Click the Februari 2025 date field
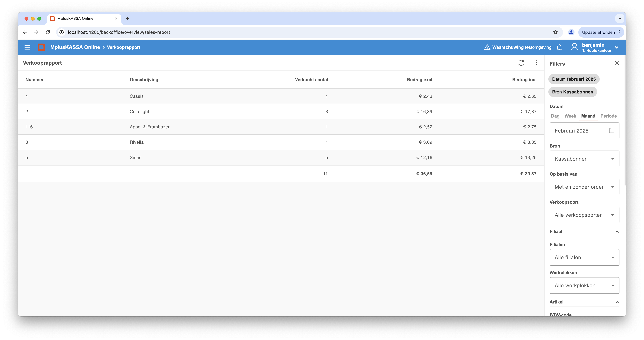The height and width of the screenshot is (340, 644). tap(584, 131)
